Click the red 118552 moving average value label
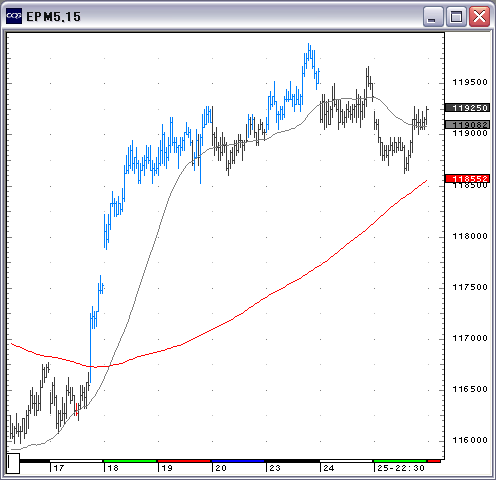 pos(468,179)
